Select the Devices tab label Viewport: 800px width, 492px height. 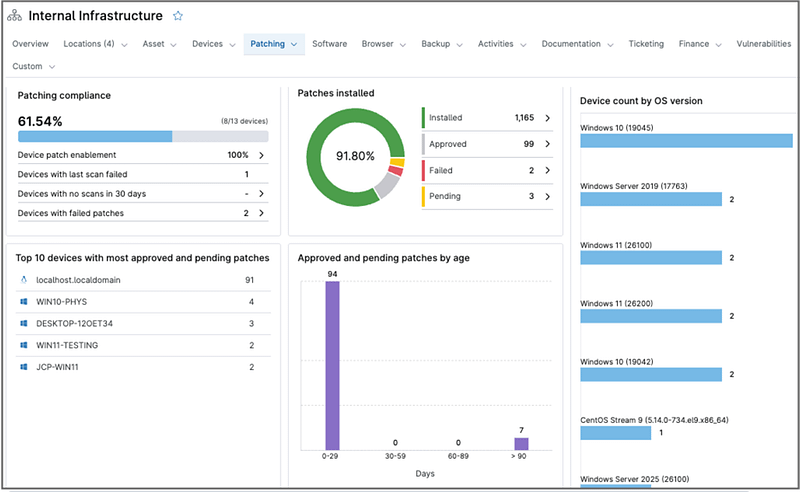207,44
